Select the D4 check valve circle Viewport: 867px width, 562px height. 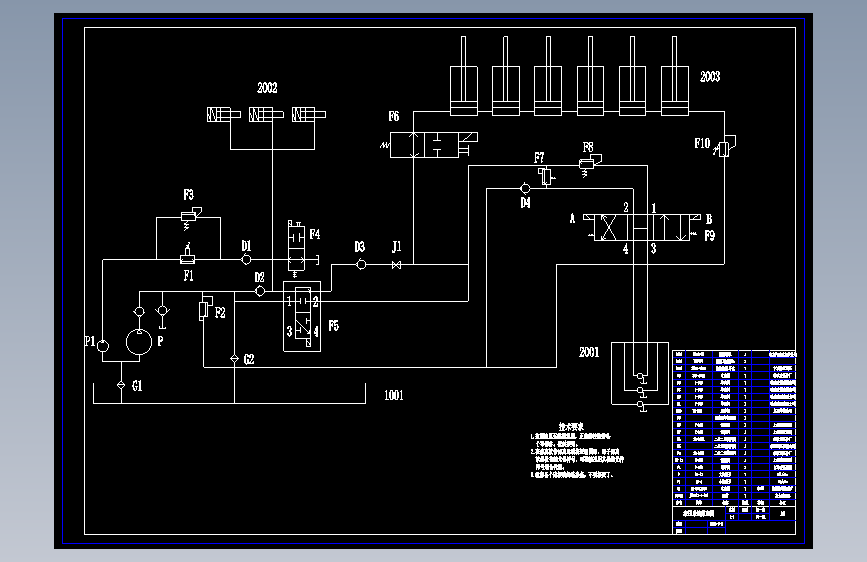pyautogui.click(x=525, y=189)
